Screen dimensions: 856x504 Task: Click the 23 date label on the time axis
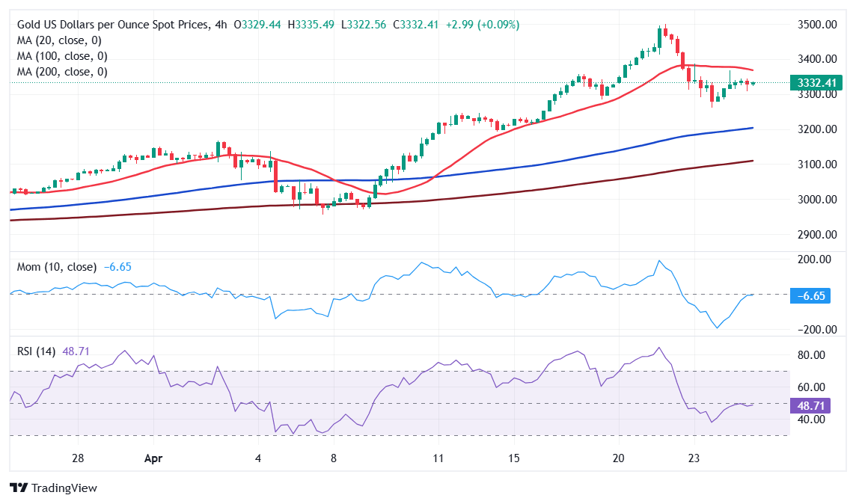click(693, 458)
